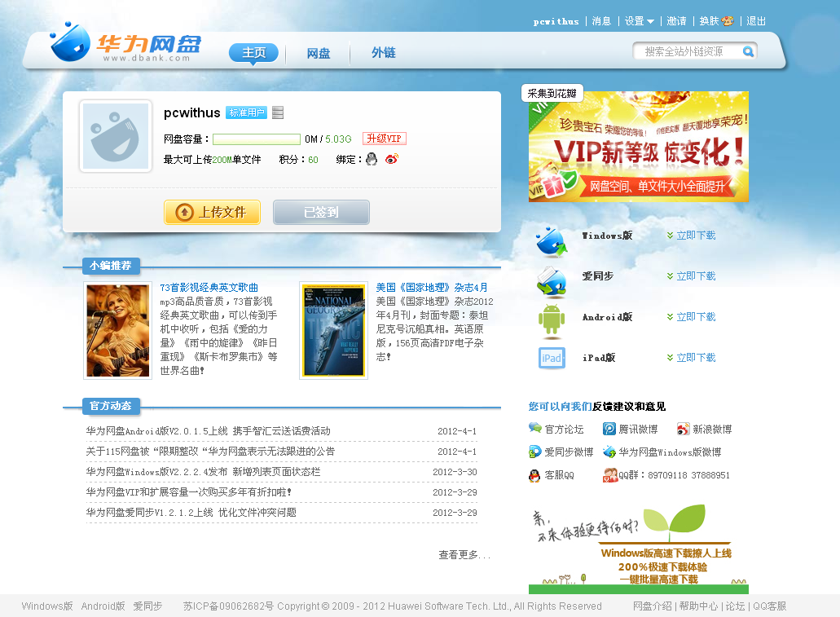Click the 采集到花瓣 button
The image size is (840, 617).
552,93
